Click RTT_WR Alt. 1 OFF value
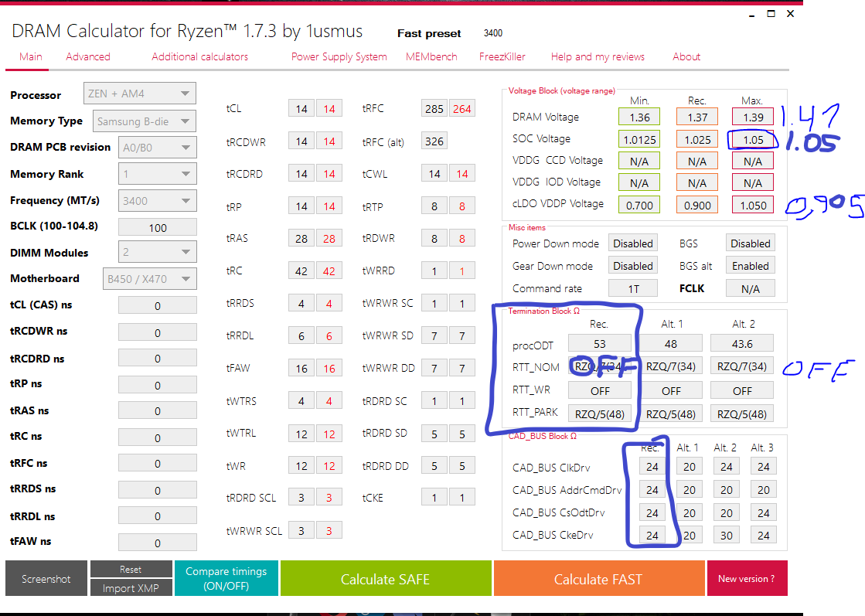This screenshot has width=865, height=616. pos(671,390)
